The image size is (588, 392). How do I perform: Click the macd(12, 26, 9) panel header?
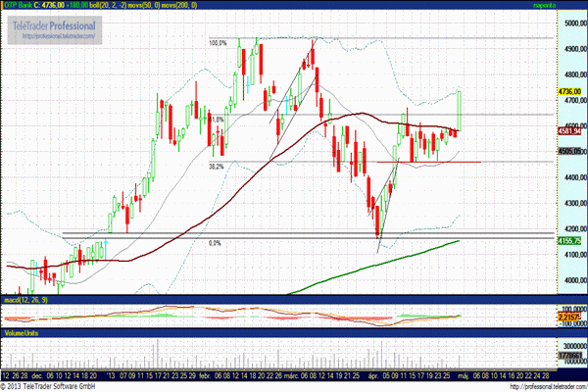24,298
